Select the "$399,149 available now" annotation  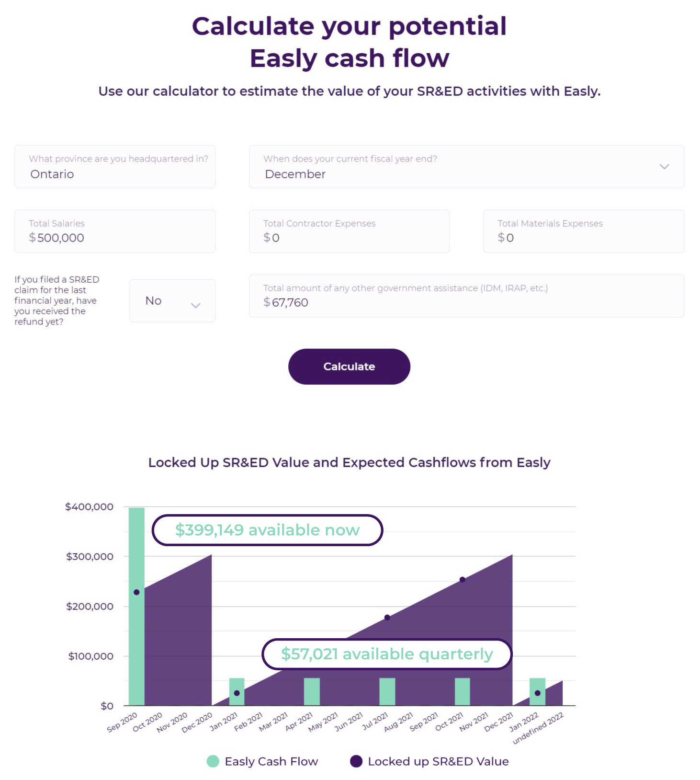[x=267, y=530]
